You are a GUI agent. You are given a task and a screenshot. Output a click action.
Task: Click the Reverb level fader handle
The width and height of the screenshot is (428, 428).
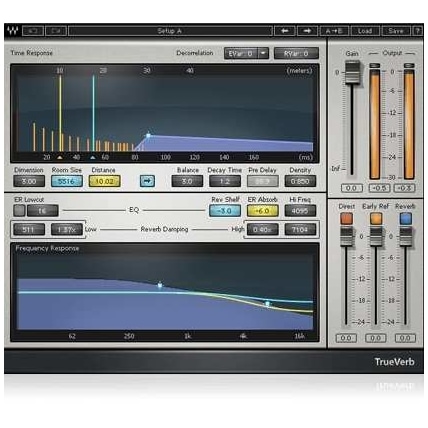405,236
